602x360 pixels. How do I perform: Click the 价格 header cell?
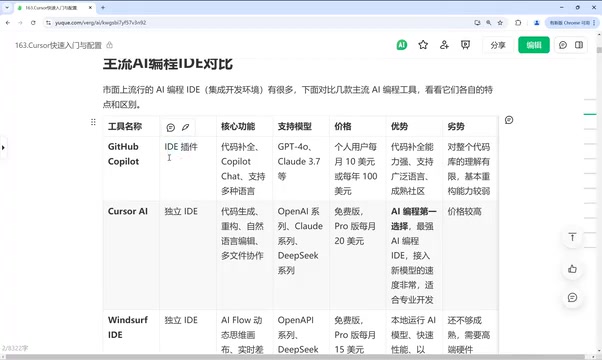pos(357,126)
